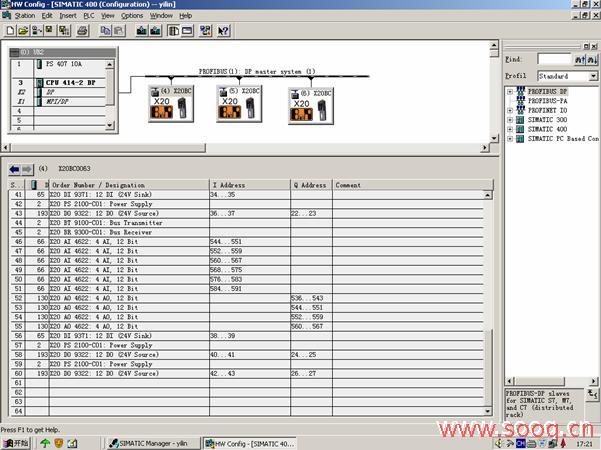Select the CPU 414-2 DP rack row

[x=70, y=82]
